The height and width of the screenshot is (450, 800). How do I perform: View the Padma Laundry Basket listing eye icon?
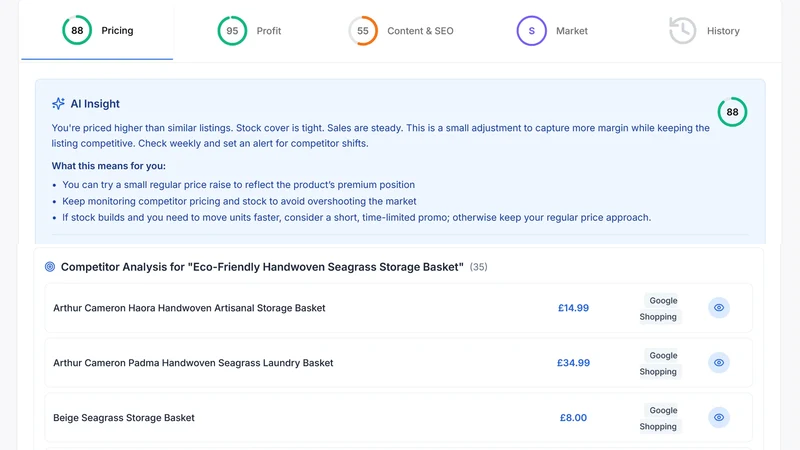tap(719, 363)
